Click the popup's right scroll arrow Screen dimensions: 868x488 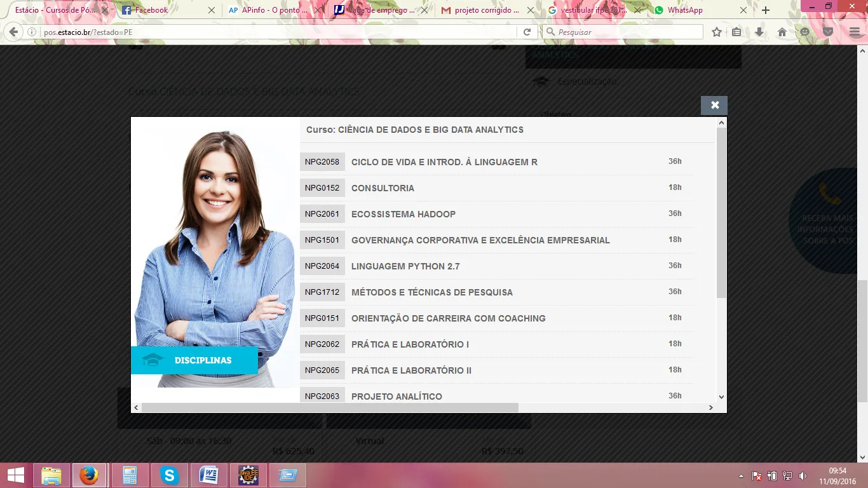pyautogui.click(x=711, y=407)
